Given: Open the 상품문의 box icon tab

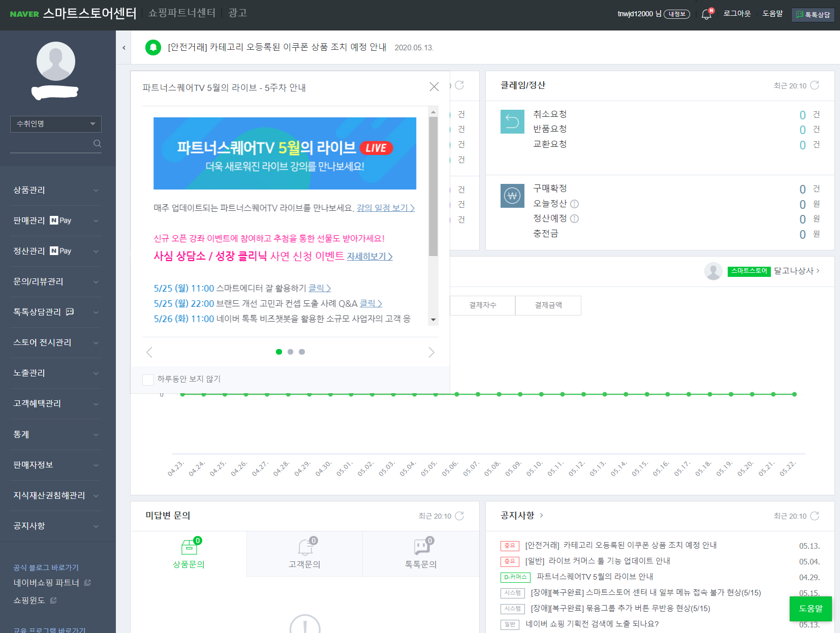Looking at the screenshot, I should [x=189, y=554].
